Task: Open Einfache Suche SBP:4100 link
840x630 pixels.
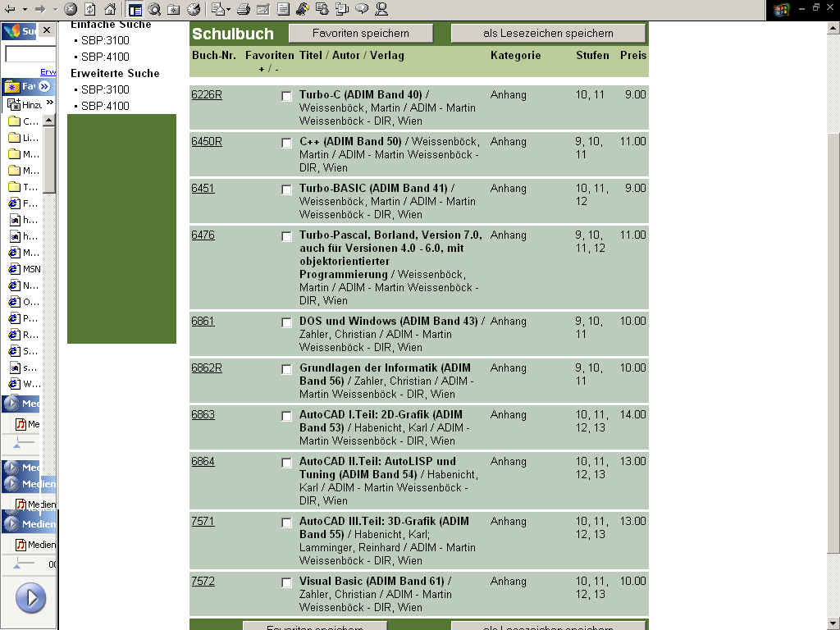Action: tap(105, 57)
